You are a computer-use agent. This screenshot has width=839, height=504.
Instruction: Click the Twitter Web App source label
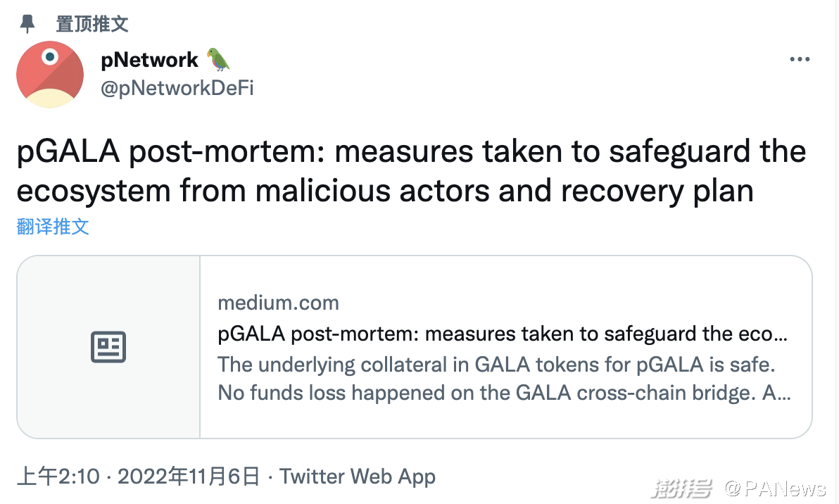tap(358, 476)
